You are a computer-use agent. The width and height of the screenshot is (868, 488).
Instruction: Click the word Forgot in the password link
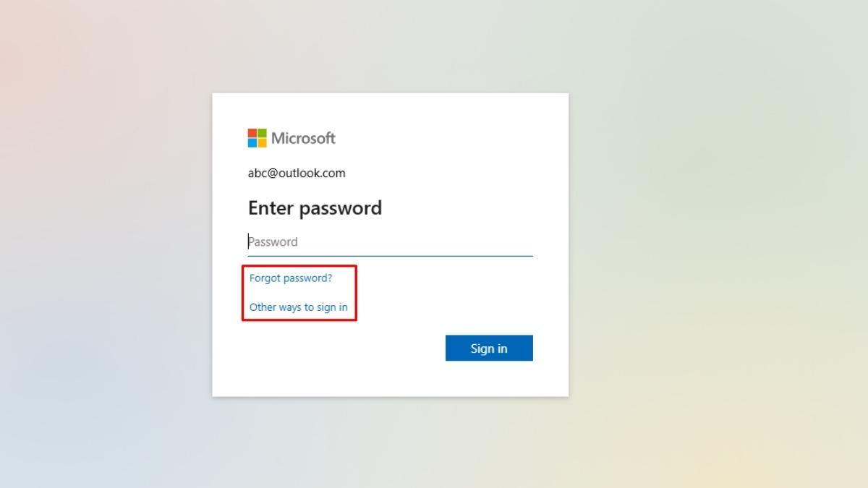(x=265, y=278)
